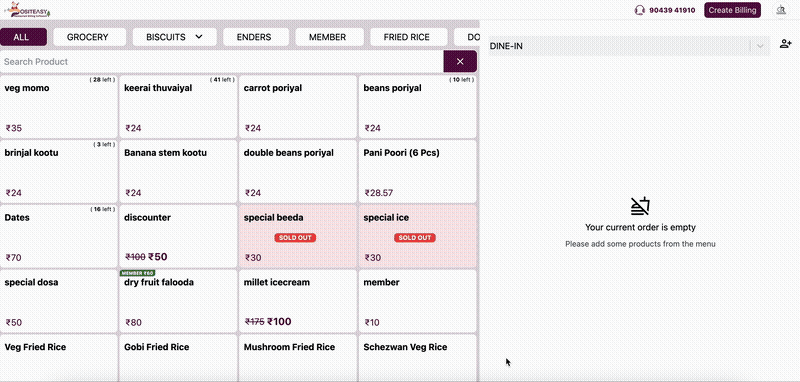Click the Positeasy logo
800x382 pixels.
(x=27, y=10)
